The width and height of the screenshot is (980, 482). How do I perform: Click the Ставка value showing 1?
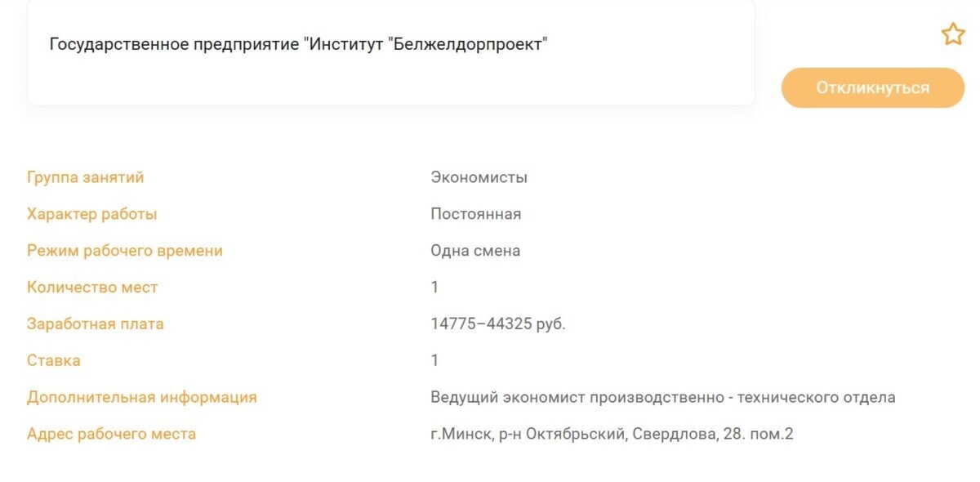point(434,360)
